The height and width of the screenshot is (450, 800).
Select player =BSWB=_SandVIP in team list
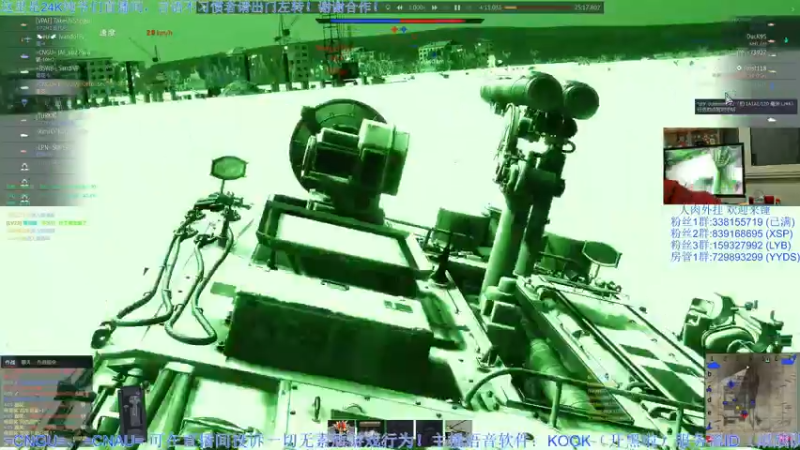pos(57,68)
